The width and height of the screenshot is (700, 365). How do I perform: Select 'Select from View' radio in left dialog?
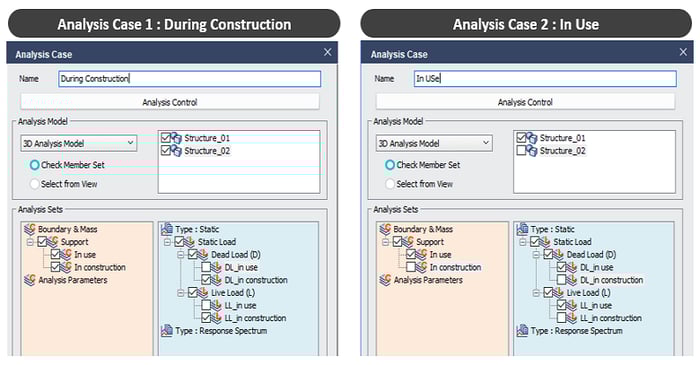coord(34,184)
